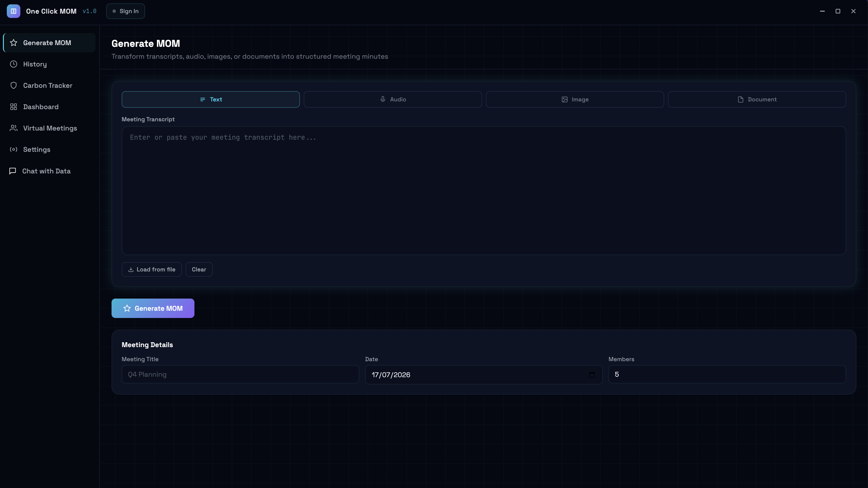The width and height of the screenshot is (868, 488).
Task: Open Dashboard via grid icon
Action: [14, 107]
